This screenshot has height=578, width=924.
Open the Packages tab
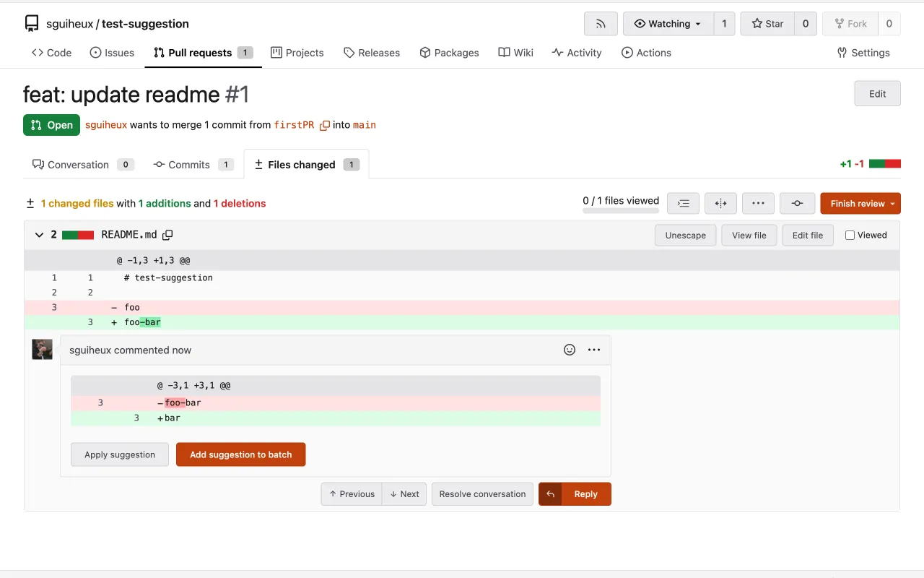click(x=449, y=53)
